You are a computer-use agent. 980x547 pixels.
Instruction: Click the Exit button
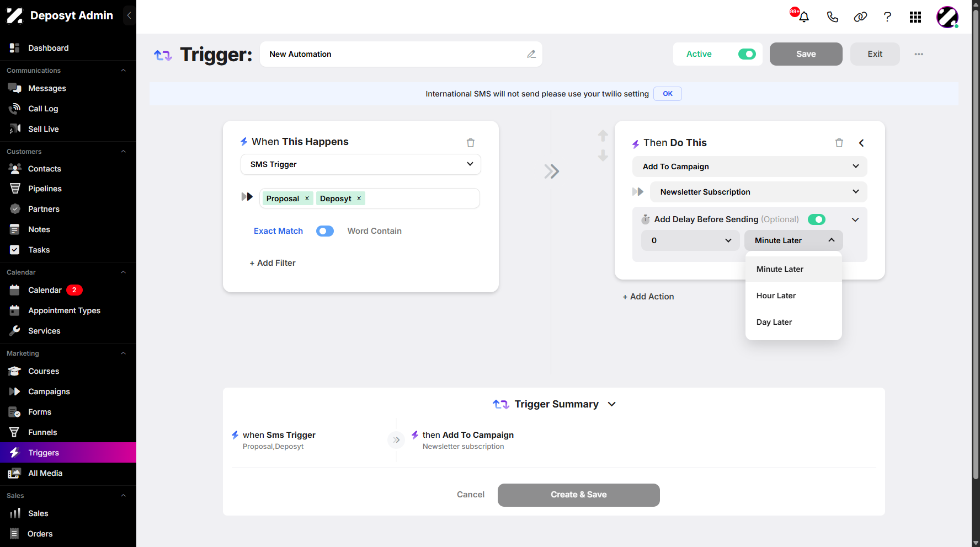click(875, 54)
